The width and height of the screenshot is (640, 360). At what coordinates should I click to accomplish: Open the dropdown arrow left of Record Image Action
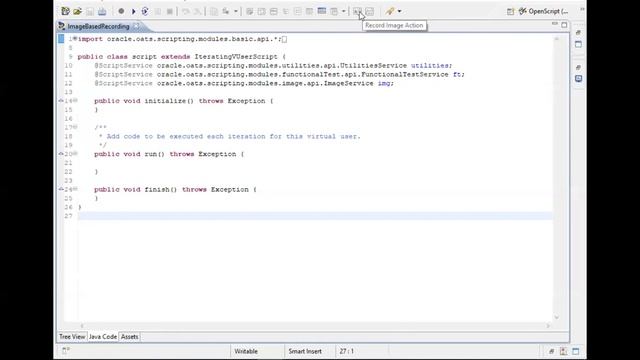344,11
